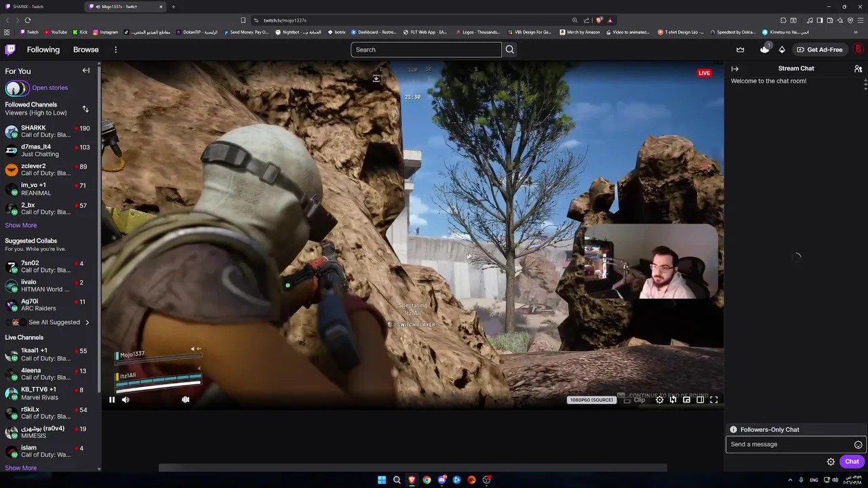The height and width of the screenshot is (488, 868).
Task: Open Windows taskbar search
Action: [397, 480]
